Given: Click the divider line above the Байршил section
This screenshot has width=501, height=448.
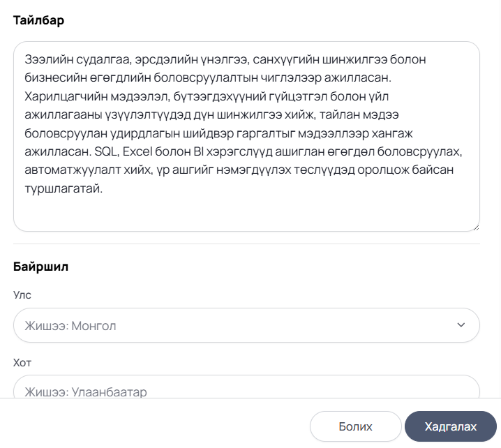Looking at the screenshot, I should [x=246, y=244].
